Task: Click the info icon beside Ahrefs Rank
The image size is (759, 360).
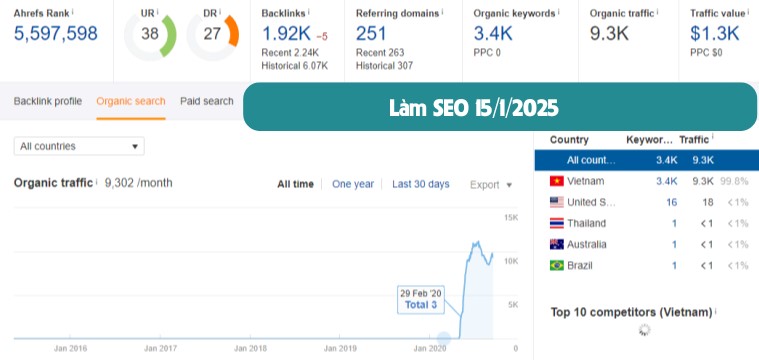Action: point(73,12)
